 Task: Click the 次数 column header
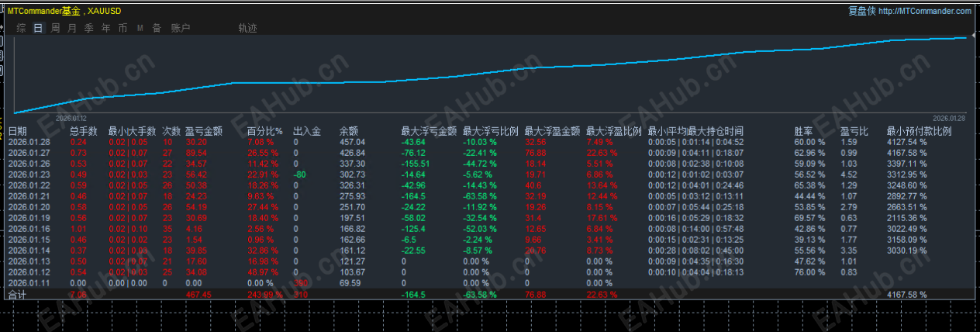tap(172, 131)
